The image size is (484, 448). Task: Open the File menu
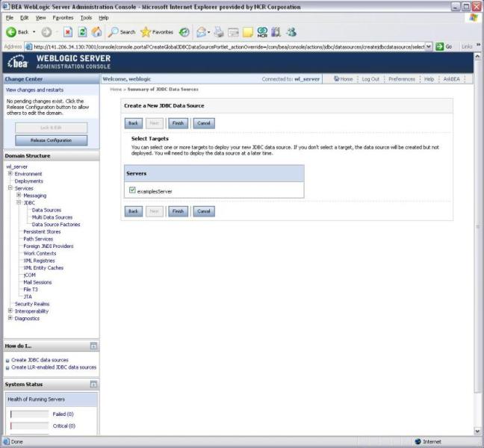[x=10, y=18]
